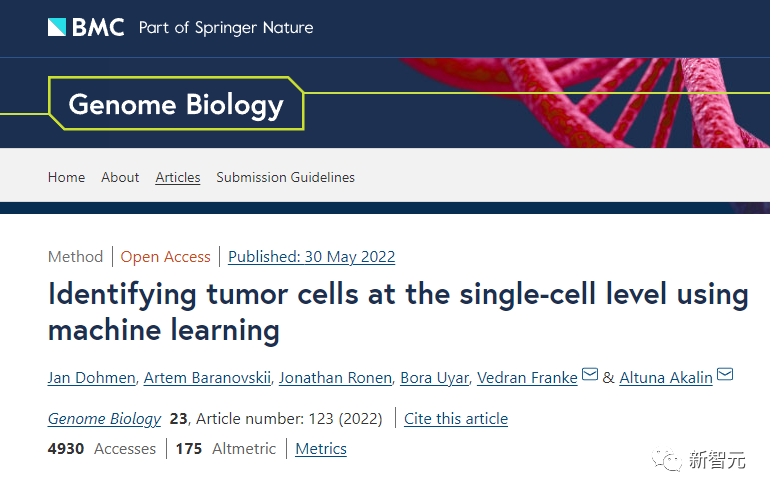Viewport: 770px width, 493px height.
Task: Open author Artem Baranovskii's link
Action: (x=205, y=377)
